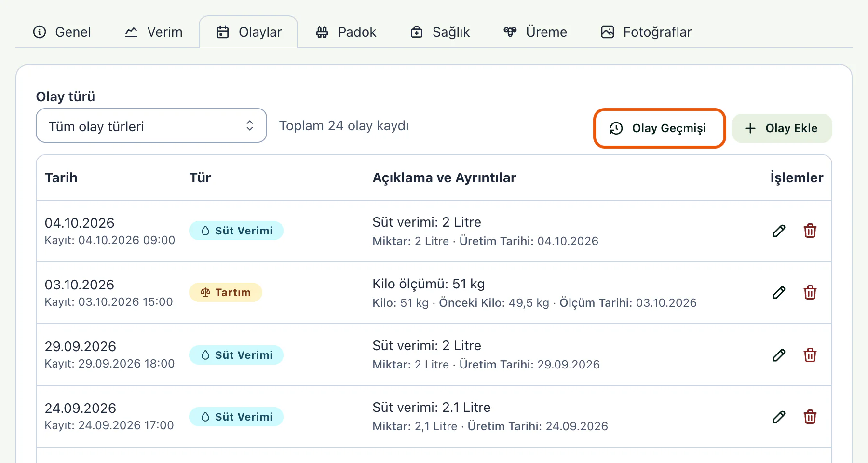Click the Açıklama ve Ayrıntılar header

pyautogui.click(x=444, y=177)
